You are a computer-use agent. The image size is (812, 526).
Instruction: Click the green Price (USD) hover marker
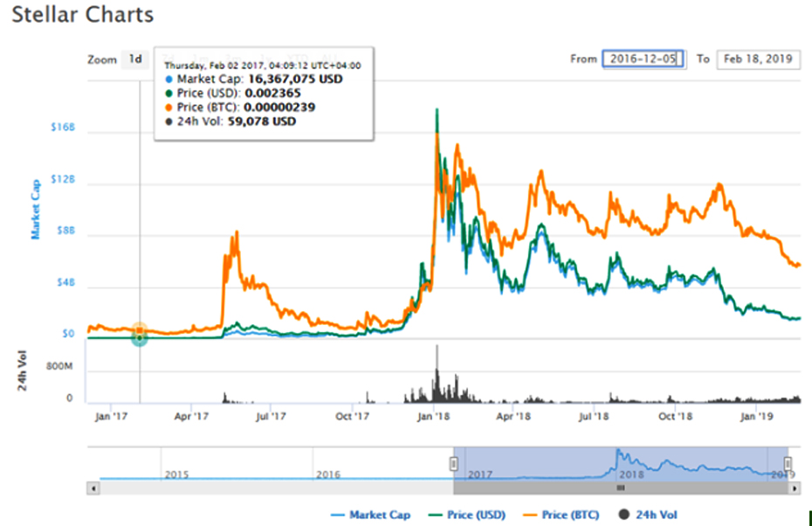coord(140,338)
